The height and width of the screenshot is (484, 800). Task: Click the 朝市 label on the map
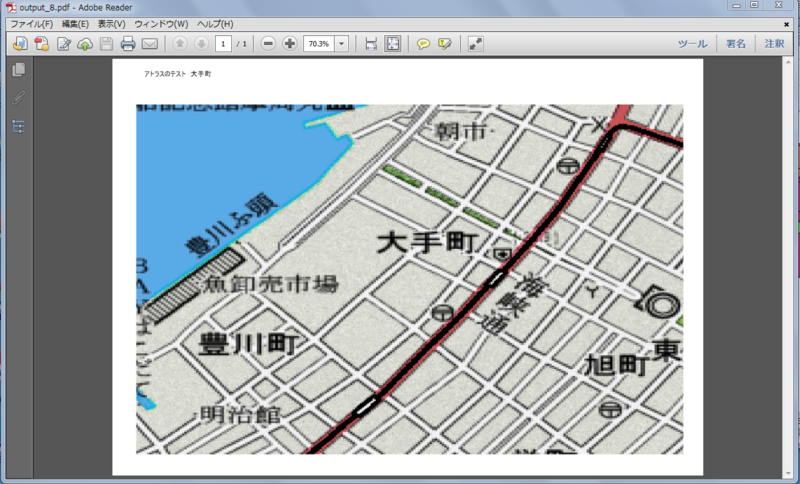(462, 132)
